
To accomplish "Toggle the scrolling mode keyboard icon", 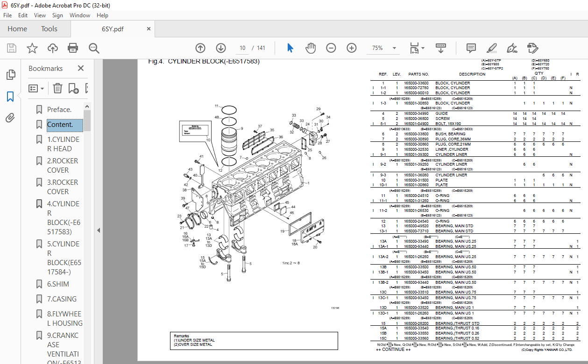I will 441,48.
